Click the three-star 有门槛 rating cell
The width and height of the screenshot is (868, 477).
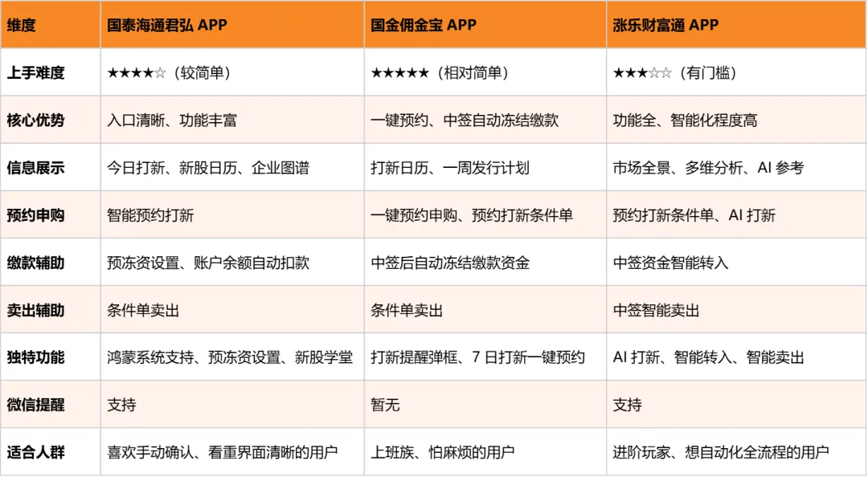736,72
